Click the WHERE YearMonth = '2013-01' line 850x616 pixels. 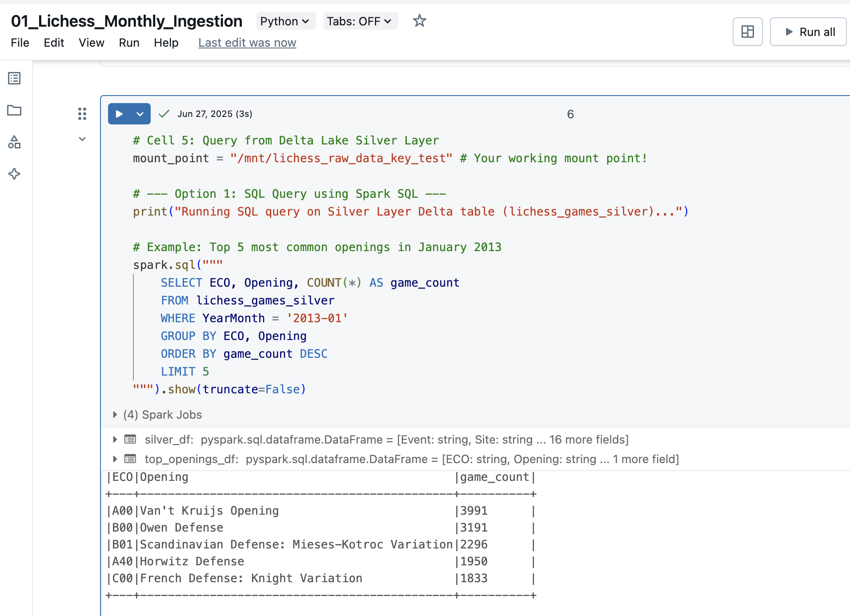254,318
